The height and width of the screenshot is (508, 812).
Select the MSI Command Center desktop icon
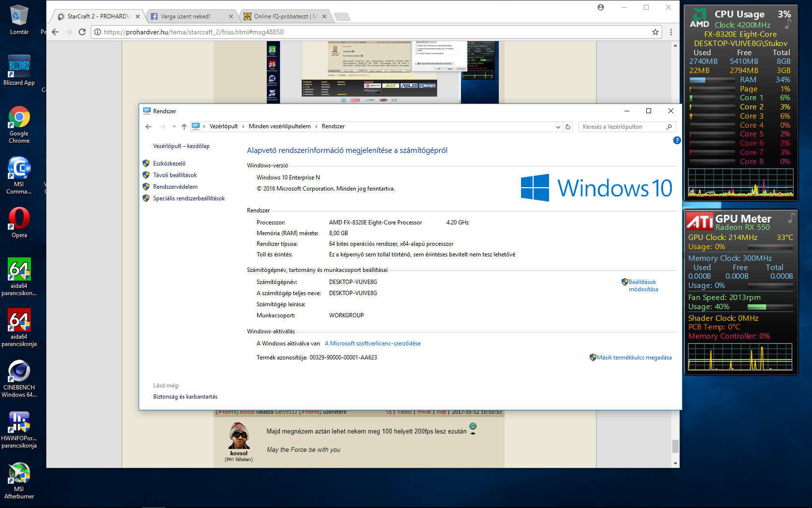[19, 176]
